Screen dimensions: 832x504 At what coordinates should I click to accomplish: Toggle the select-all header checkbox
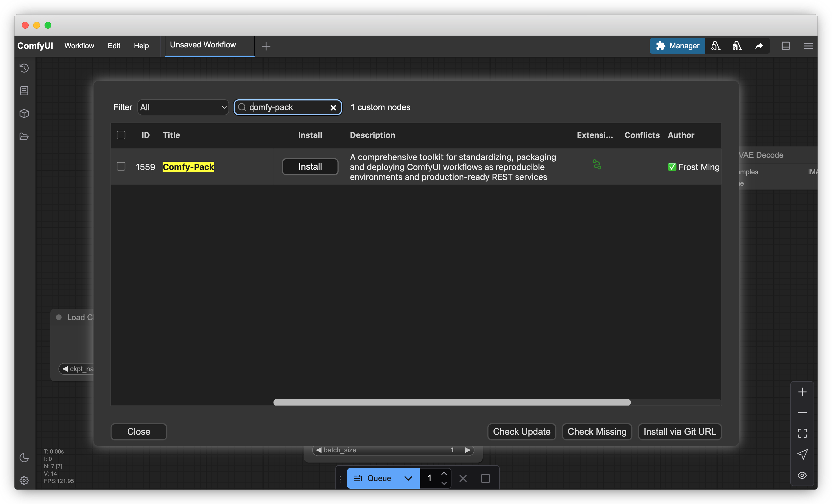point(121,135)
